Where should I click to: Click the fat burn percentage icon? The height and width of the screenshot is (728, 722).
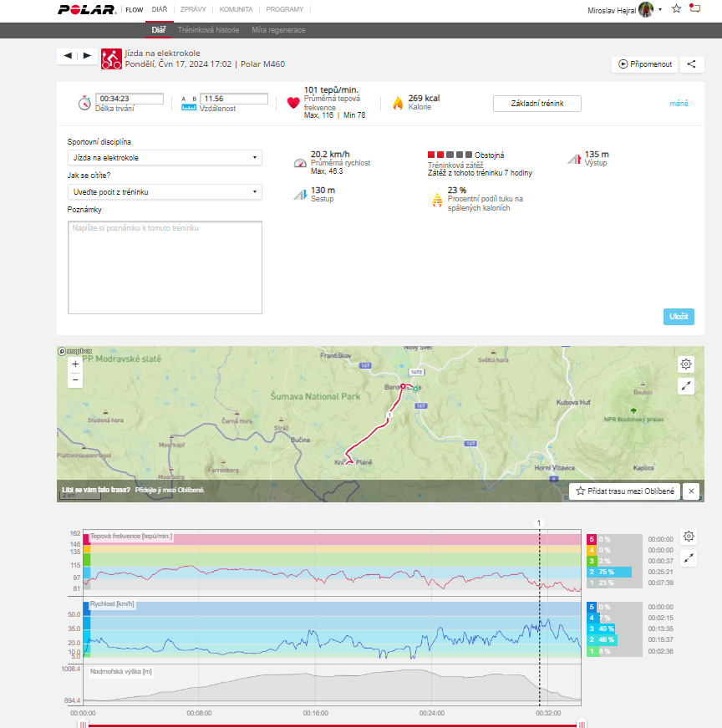click(x=437, y=200)
